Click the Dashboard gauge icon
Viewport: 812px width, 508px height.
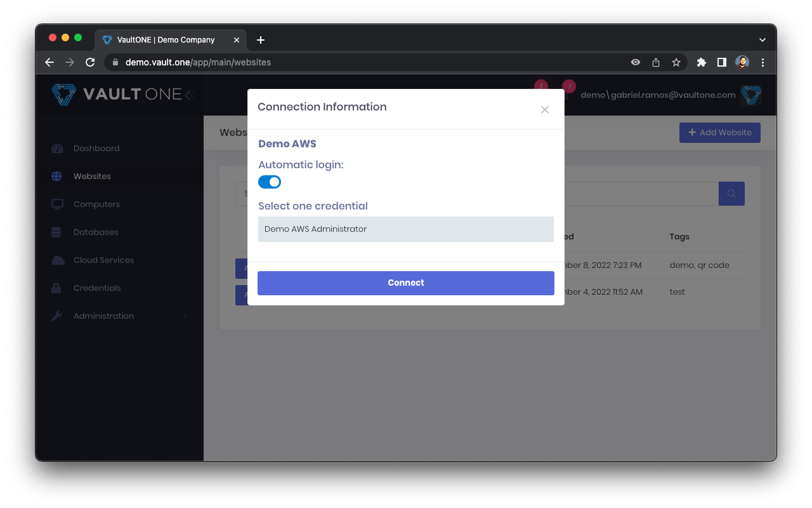pyautogui.click(x=57, y=149)
